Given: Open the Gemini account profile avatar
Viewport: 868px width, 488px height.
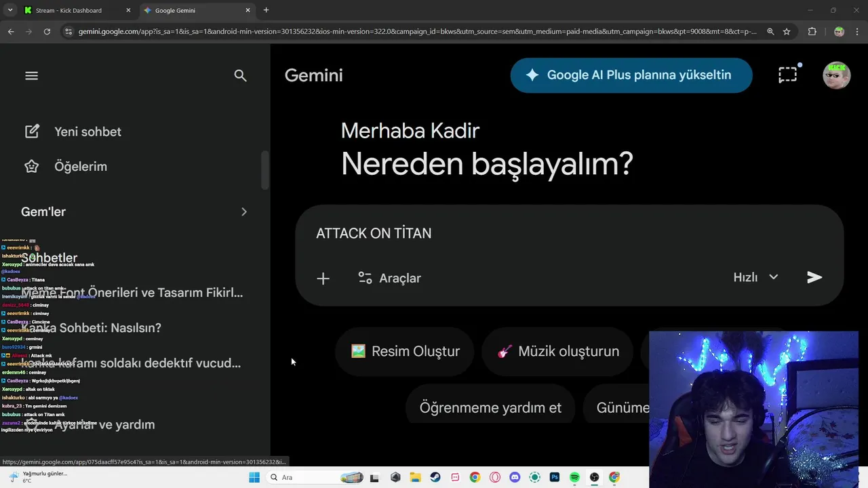Looking at the screenshot, I should pyautogui.click(x=836, y=75).
